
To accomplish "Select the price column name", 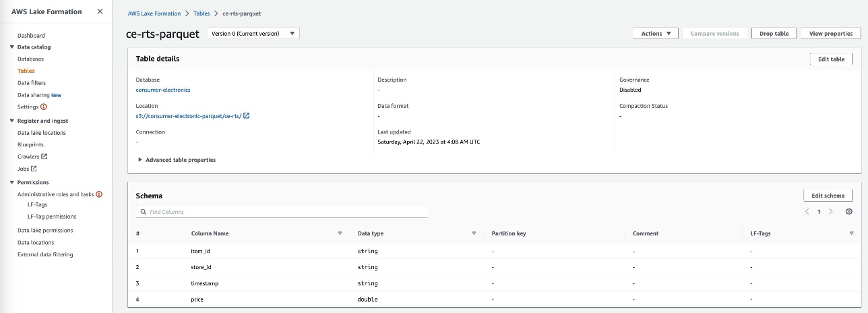I will tap(197, 299).
